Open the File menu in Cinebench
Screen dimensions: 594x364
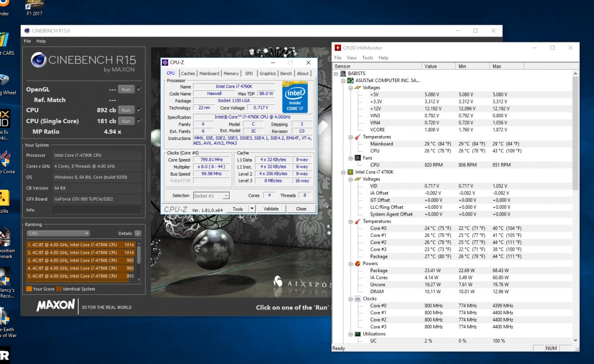tap(27, 41)
